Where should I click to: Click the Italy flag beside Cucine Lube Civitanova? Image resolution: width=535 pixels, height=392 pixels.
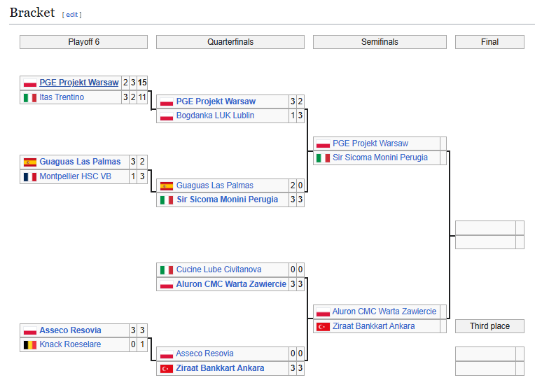pos(167,270)
